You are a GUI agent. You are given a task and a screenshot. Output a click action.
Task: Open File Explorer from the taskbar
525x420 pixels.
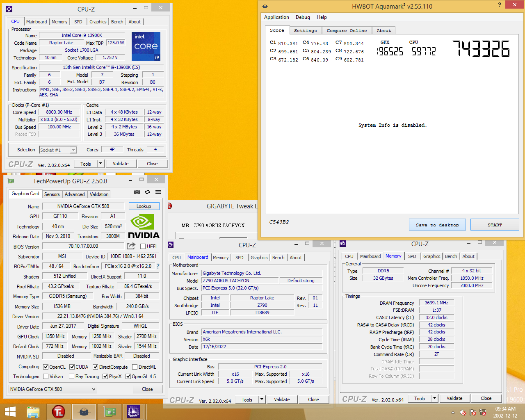(x=33, y=412)
